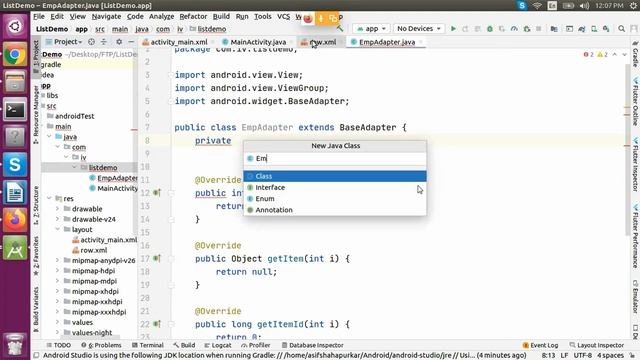
Task: Open Skype from the Ubuntu dock
Action: point(15,164)
